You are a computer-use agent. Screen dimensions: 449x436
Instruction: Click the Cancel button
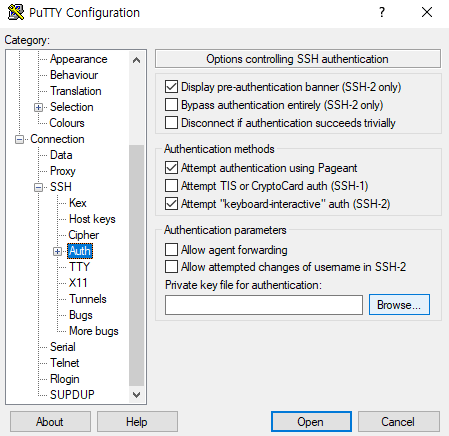click(399, 422)
